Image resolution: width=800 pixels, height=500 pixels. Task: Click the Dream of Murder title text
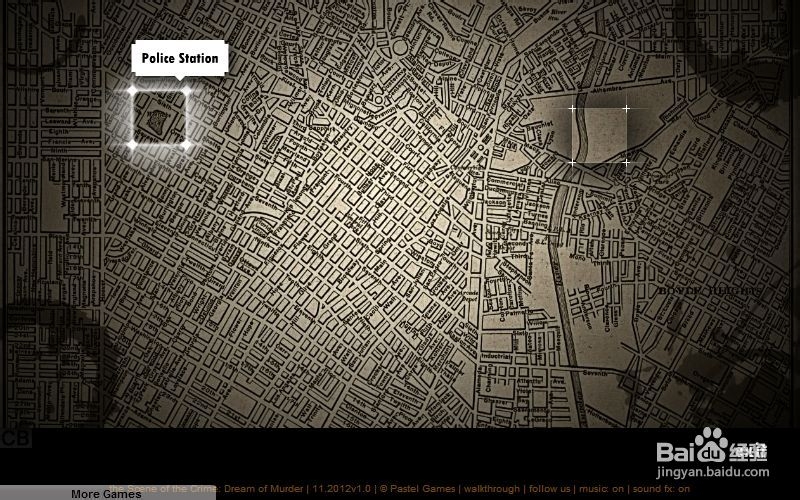click(x=263, y=489)
